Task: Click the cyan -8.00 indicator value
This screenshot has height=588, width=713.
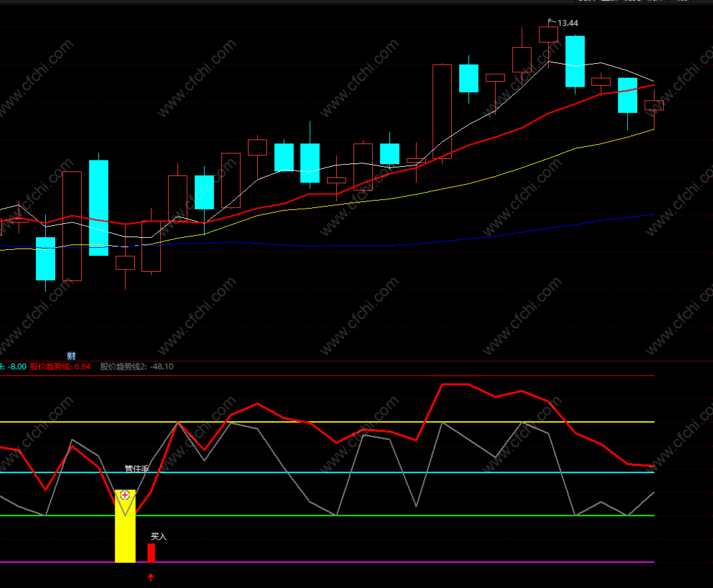Action: 17,367
